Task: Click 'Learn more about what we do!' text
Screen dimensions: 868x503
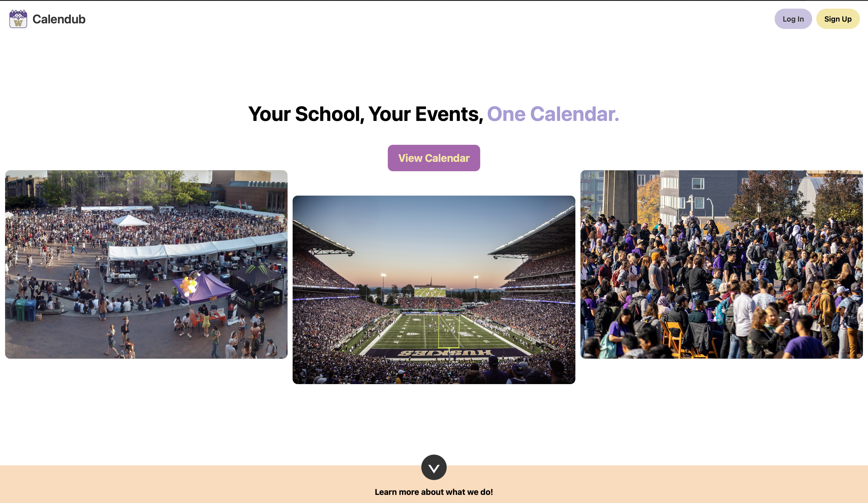Action: tap(434, 492)
